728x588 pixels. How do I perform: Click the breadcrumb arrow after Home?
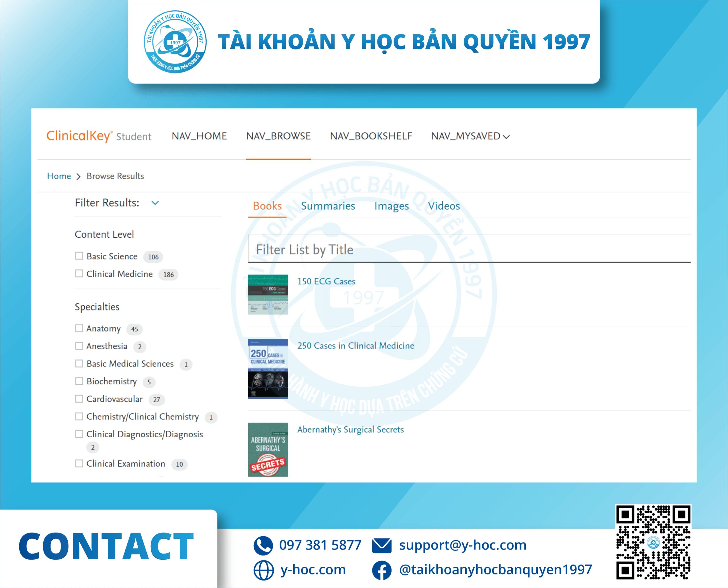(x=78, y=177)
